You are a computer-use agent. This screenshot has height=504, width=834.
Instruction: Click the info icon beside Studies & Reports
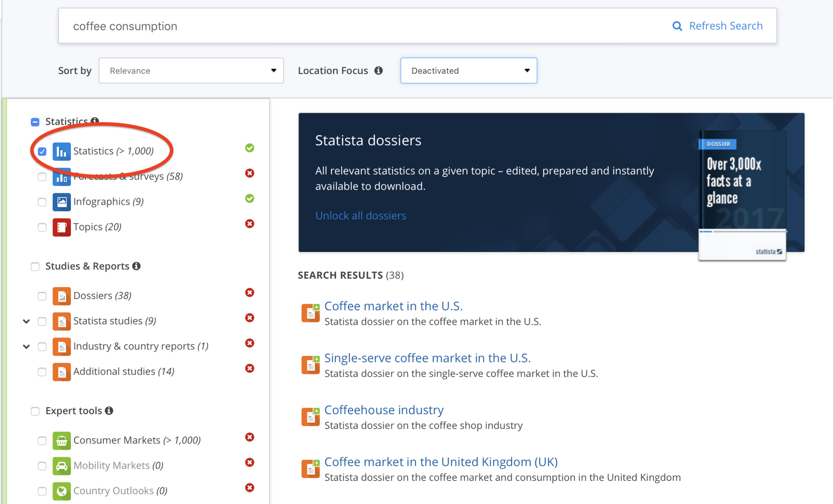pos(137,266)
